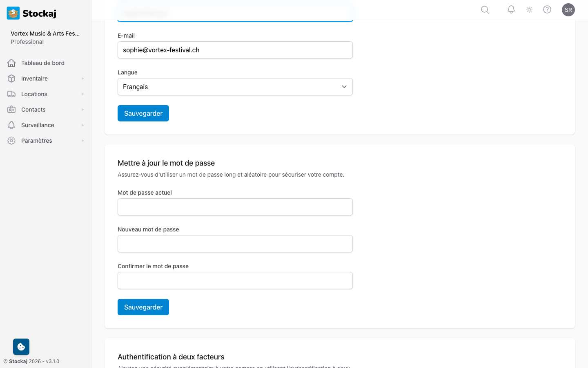The height and width of the screenshot is (368, 588).
Task: Expand the Locations section chevron
Action: [82, 94]
